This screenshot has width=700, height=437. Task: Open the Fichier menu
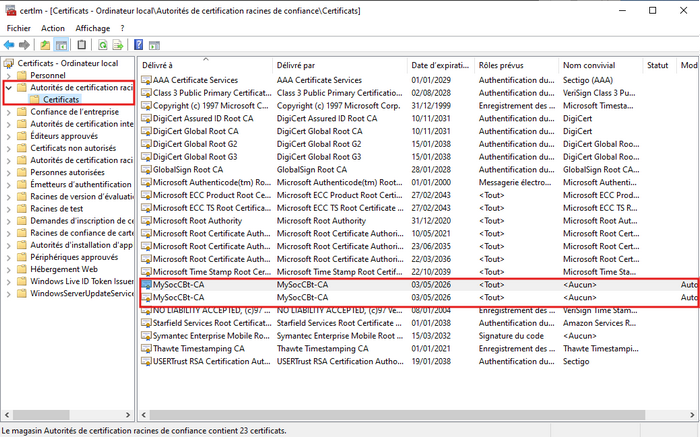(x=19, y=29)
